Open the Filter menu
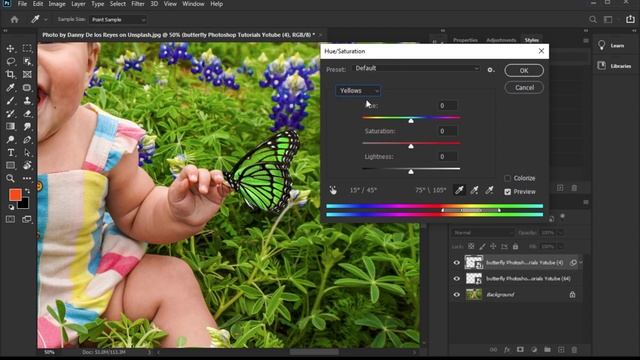 138,4
